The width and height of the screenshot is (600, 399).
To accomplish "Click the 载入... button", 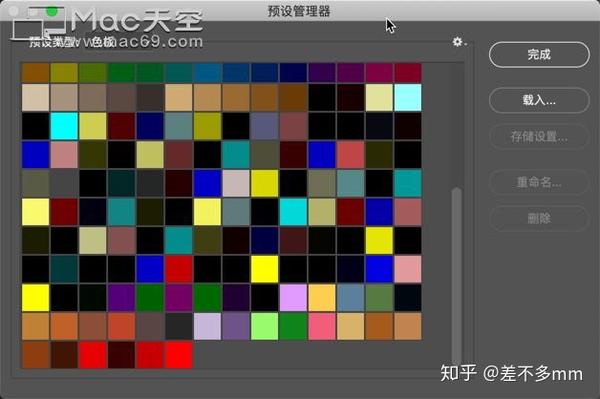I will tap(539, 100).
